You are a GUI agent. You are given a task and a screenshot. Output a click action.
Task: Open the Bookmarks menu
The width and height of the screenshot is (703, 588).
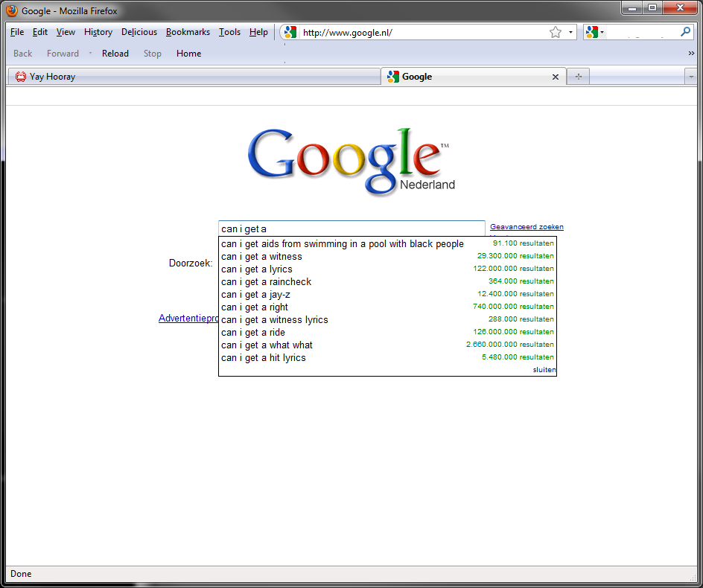(x=188, y=32)
